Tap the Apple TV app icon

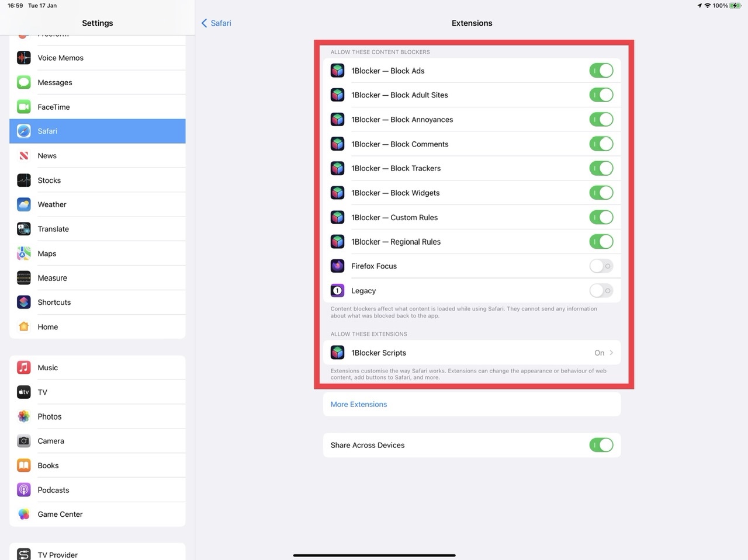[24, 392]
